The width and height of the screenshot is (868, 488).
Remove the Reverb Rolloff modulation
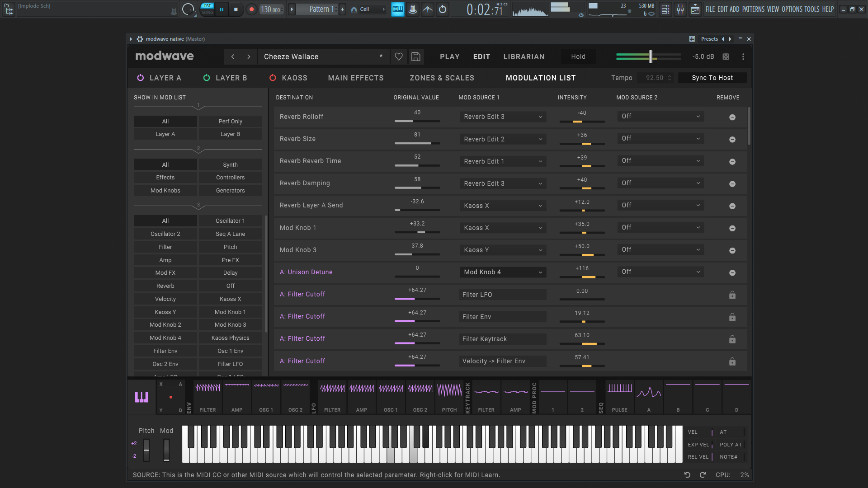pos(732,117)
